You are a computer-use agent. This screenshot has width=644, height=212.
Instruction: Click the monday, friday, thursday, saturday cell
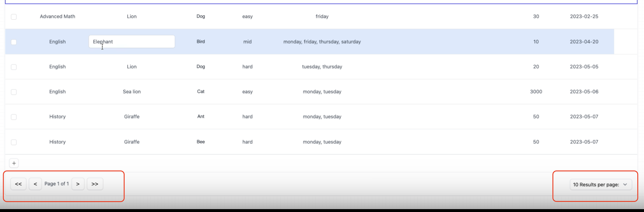(x=322, y=42)
